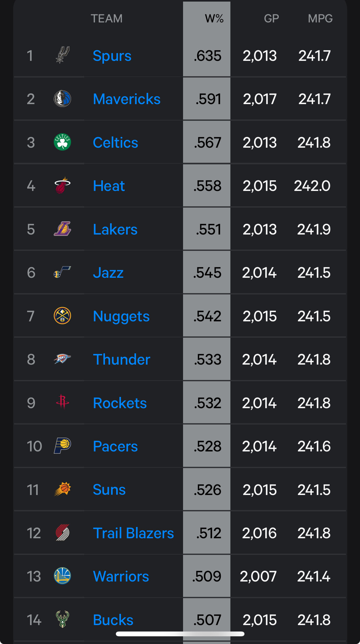Tap the Bucks deer logo
This screenshot has width=360, height=644.
point(62,619)
